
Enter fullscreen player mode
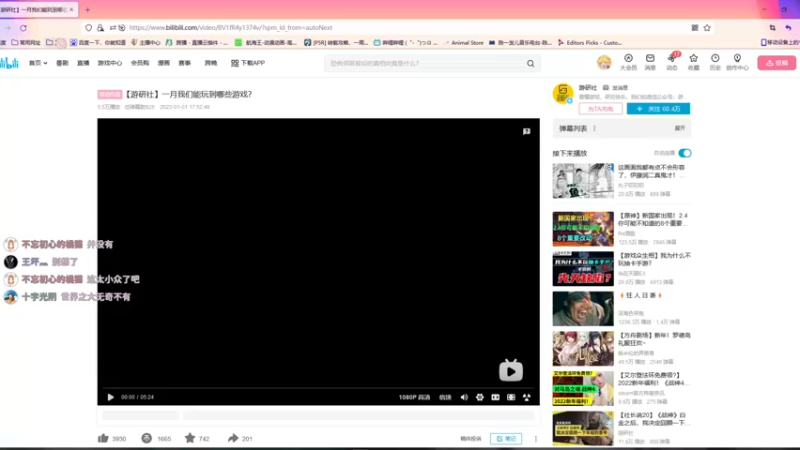pos(527,397)
